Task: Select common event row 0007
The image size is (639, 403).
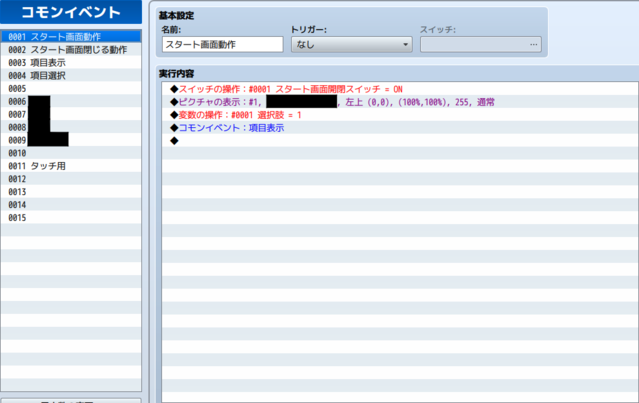Action: point(71,115)
